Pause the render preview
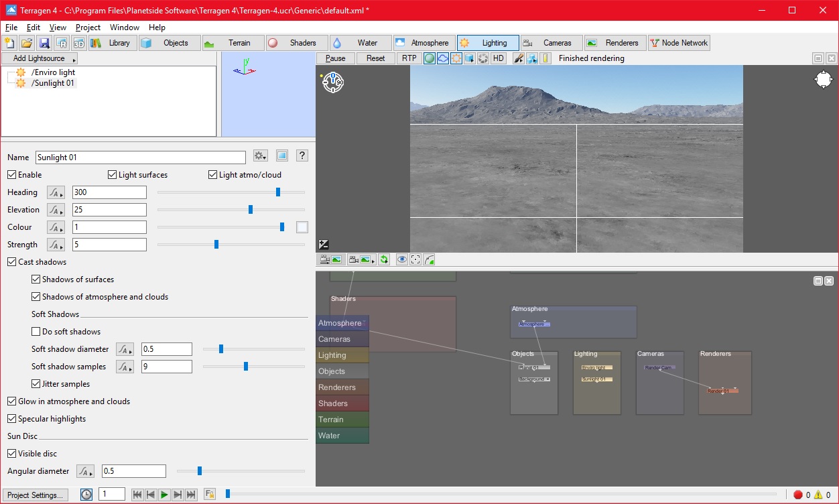 pyautogui.click(x=335, y=58)
